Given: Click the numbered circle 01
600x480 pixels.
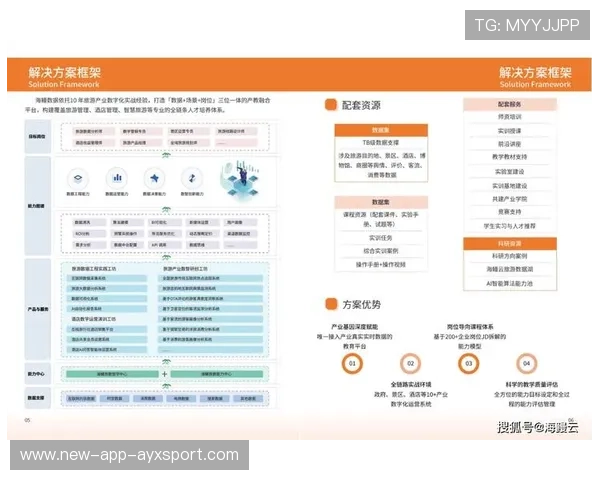Looking at the screenshot, I should pyautogui.click(x=352, y=363).
